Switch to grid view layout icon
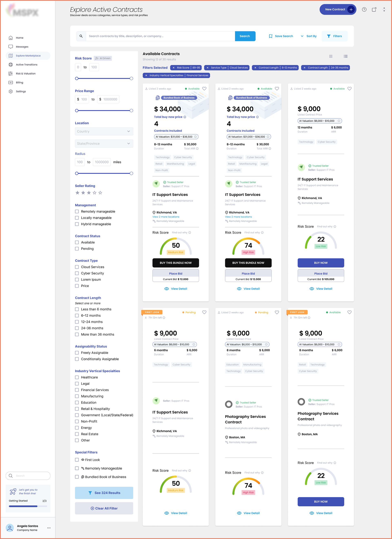Viewport: 392px width, 539px height. coord(331,56)
